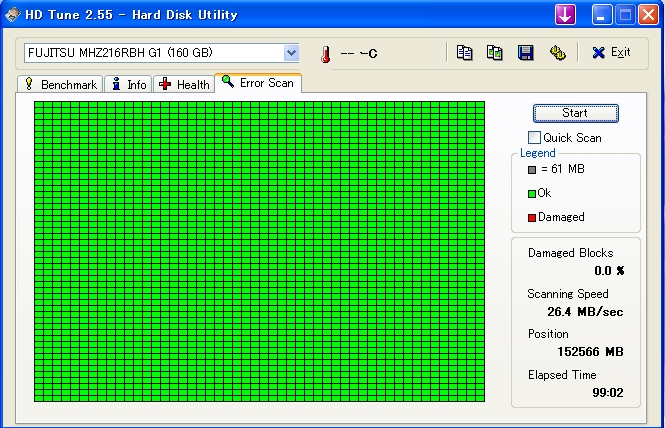Minimize the HD Tune window
Screen dimensions: 665x428
pos(601,15)
